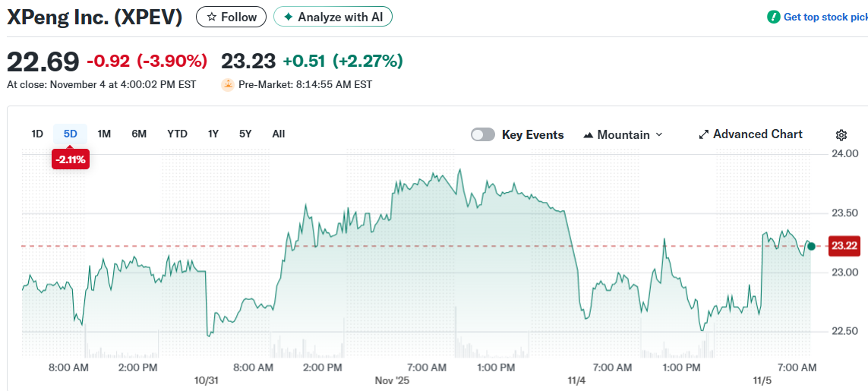Image resolution: width=868 pixels, height=391 pixels.
Task: Click the mountain chart type icon
Action: click(588, 135)
